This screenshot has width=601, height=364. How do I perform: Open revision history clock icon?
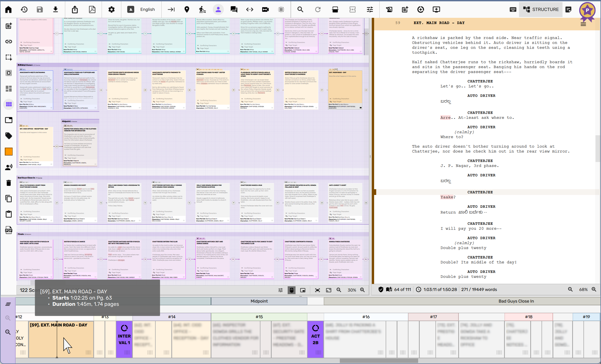(24, 10)
